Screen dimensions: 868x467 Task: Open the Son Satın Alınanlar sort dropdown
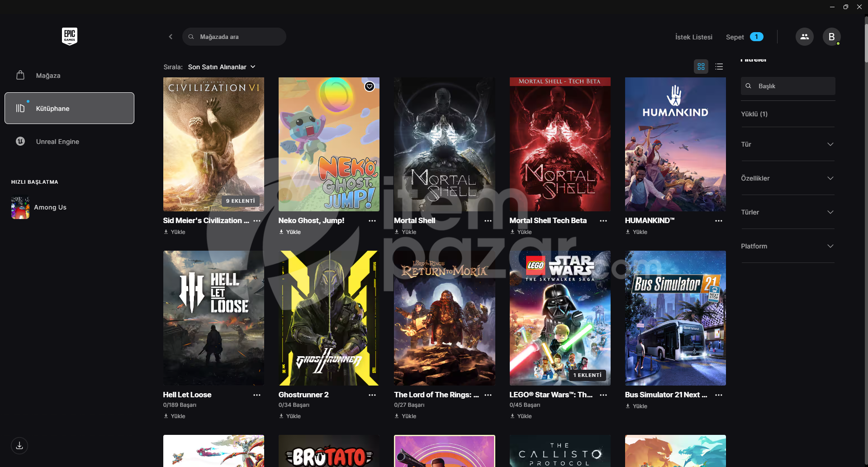(x=222, y=67)
